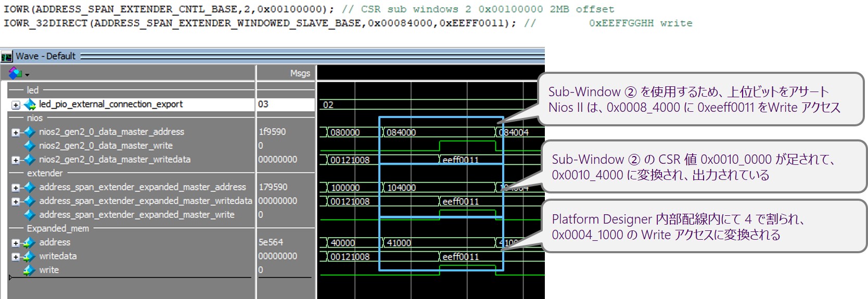Image resolution: width=868 pixels, height=299 pixels.
Task: Expand the nios2_gen2_0_data_master_address bus
Action: [16, 133]
